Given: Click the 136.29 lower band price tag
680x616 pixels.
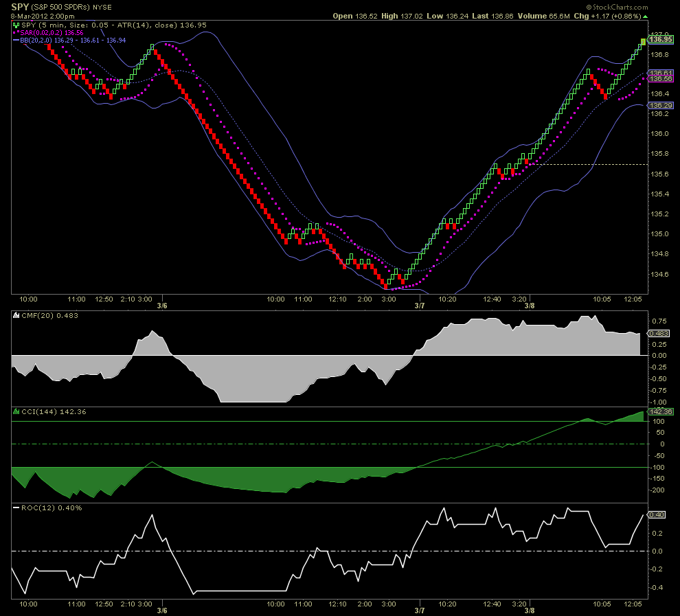Looking at the screenshot, I should (x=661, y=106).
